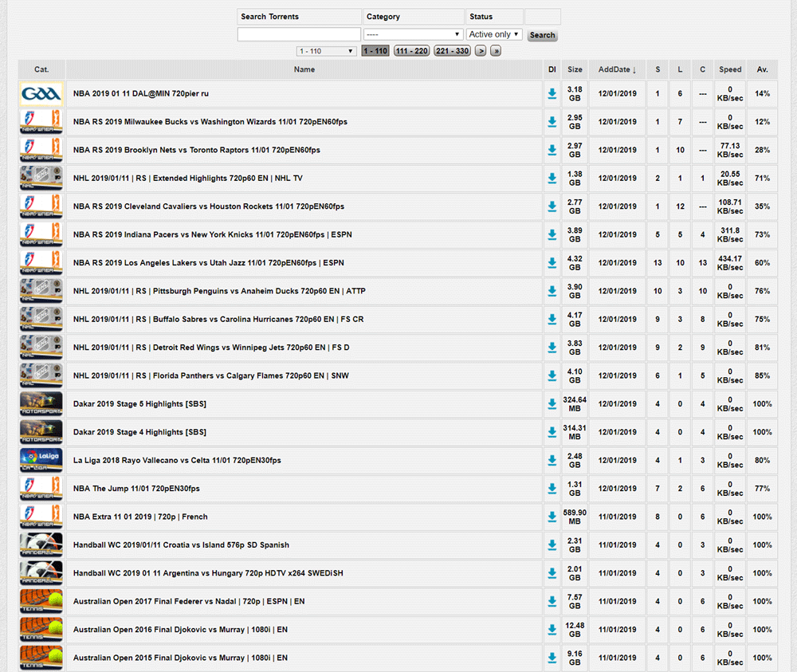Viewport: 797px width, 672px height.
Task: Go to page 221 - 330
Action: (452, 51)
